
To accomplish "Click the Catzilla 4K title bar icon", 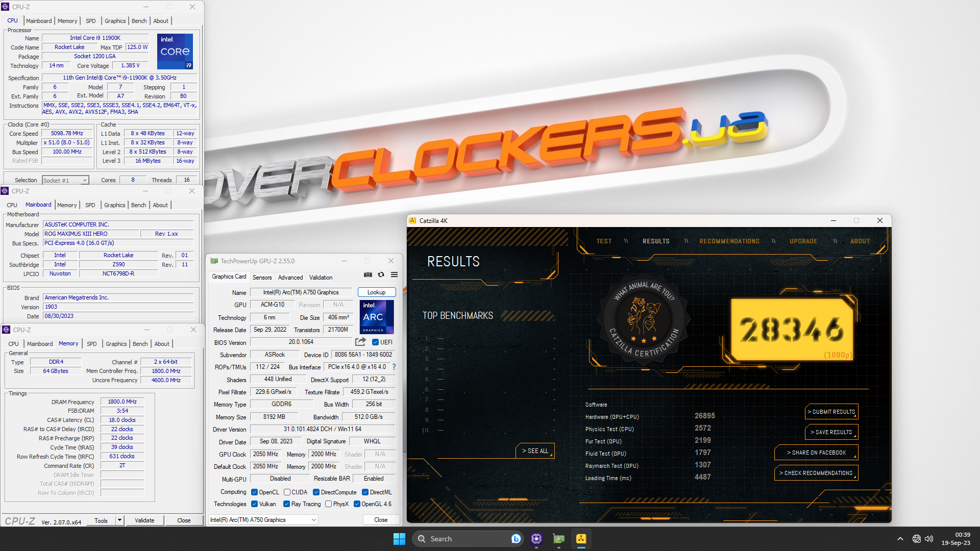I will [x=412, y=220].
